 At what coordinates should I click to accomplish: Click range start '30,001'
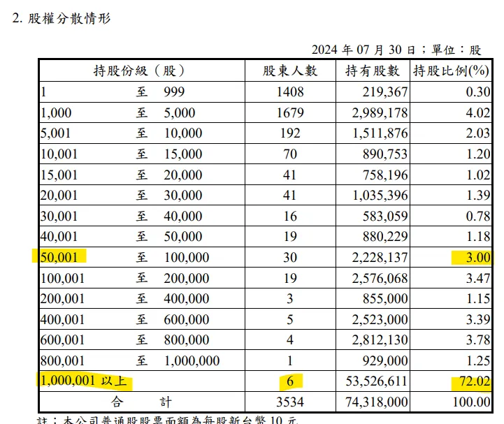(59, 216)
